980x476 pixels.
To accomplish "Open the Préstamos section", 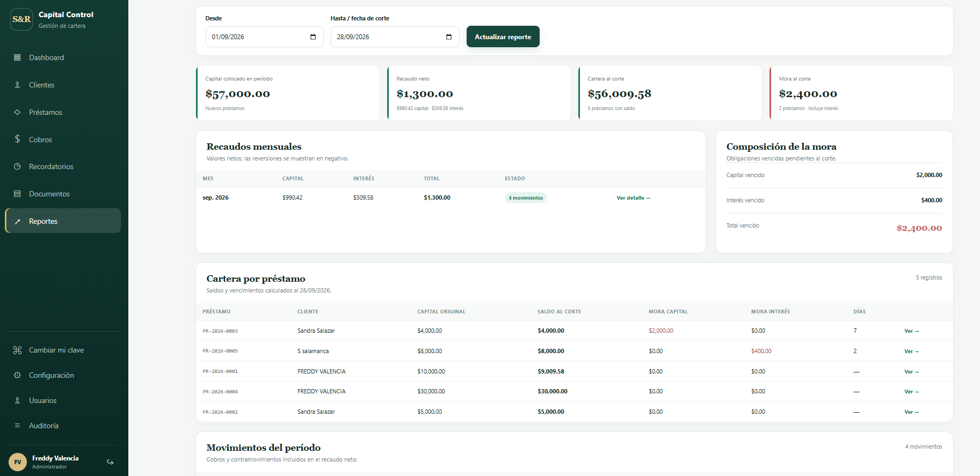I will click(63, 112).
